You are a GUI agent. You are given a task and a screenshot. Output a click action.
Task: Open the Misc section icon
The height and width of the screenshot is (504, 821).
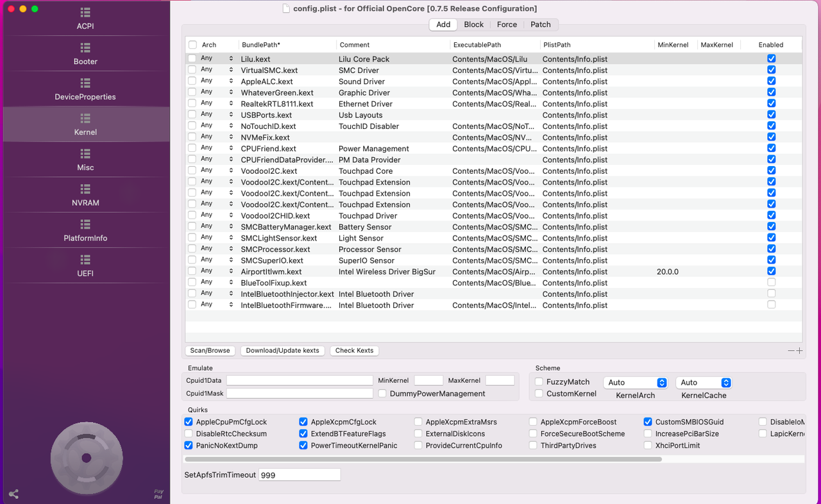click(85, 154)
